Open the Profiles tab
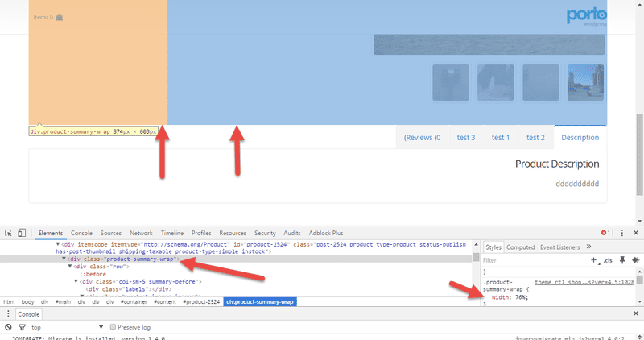The width and height of the screenshot is (644, 340). 201,233
